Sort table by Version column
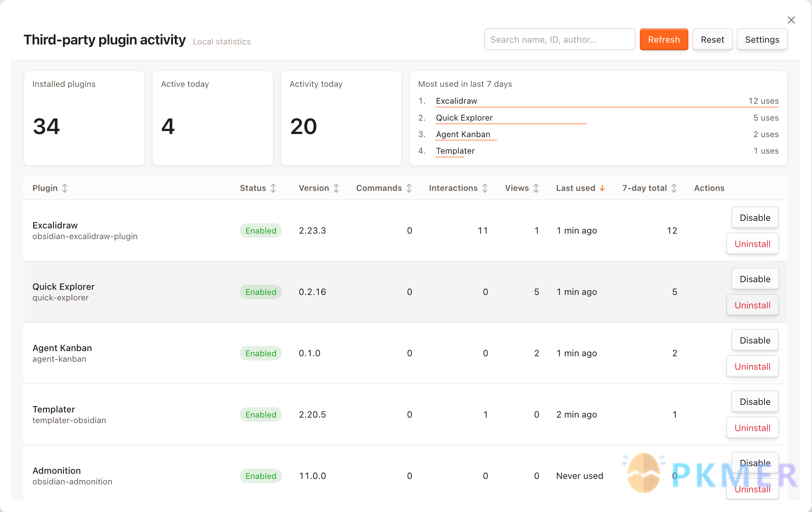The width and height of the screenshot is (812, 512). [319, 188]
